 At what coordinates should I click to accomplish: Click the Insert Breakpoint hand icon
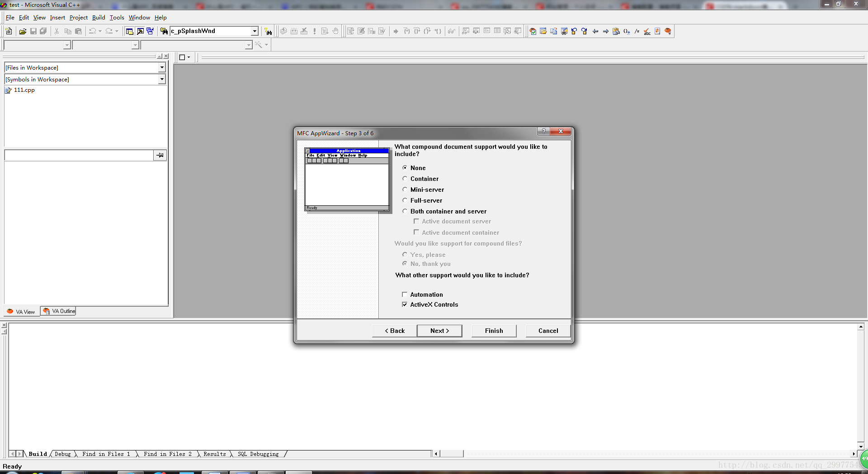point(335,31)
